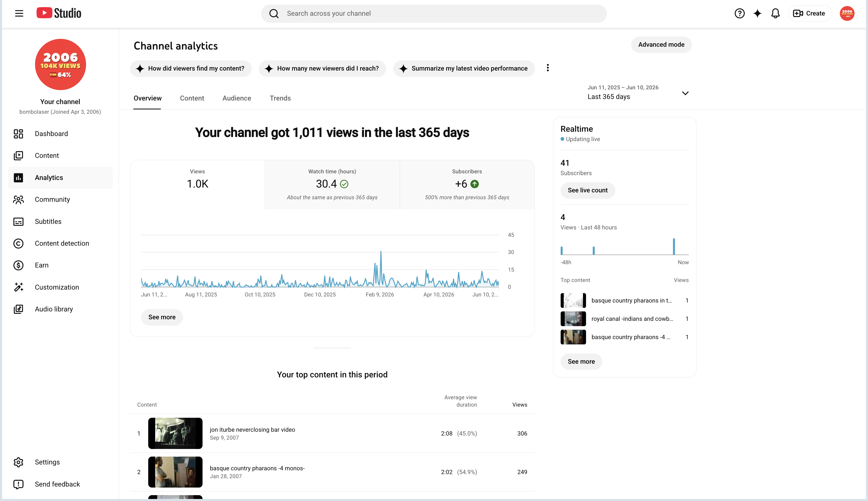Open the notifications bell
The height and width of the screenshot is (501, 868).
775,13
